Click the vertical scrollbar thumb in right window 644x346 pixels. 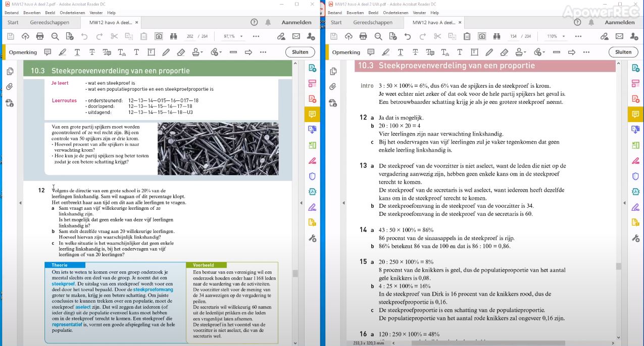pyautogui.click(x=619, y=266)
